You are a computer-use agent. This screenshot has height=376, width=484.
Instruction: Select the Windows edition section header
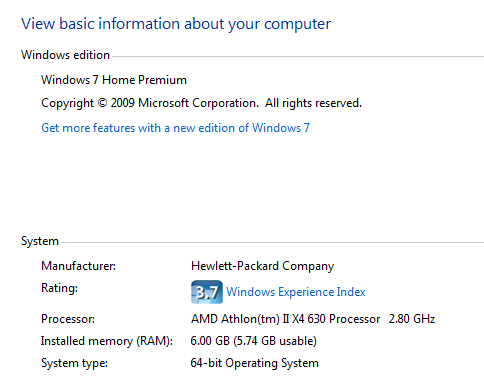point(65,55)
